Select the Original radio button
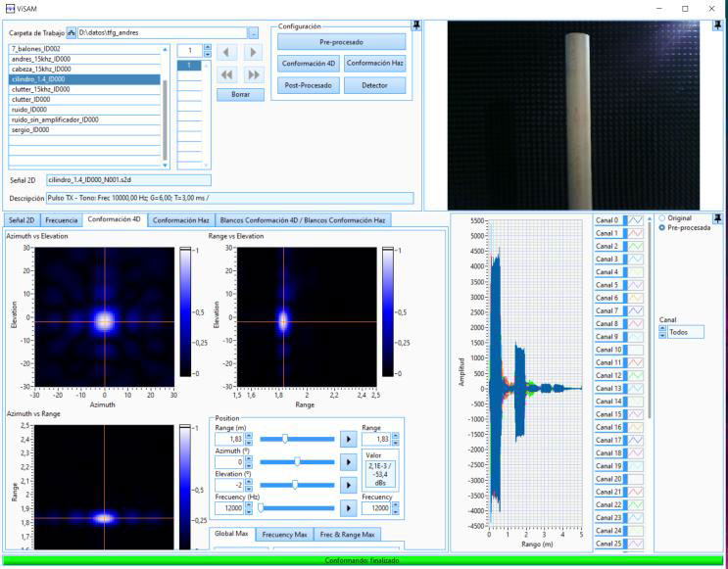The width and height of the screenshot is (728, 569). [662, 217]
